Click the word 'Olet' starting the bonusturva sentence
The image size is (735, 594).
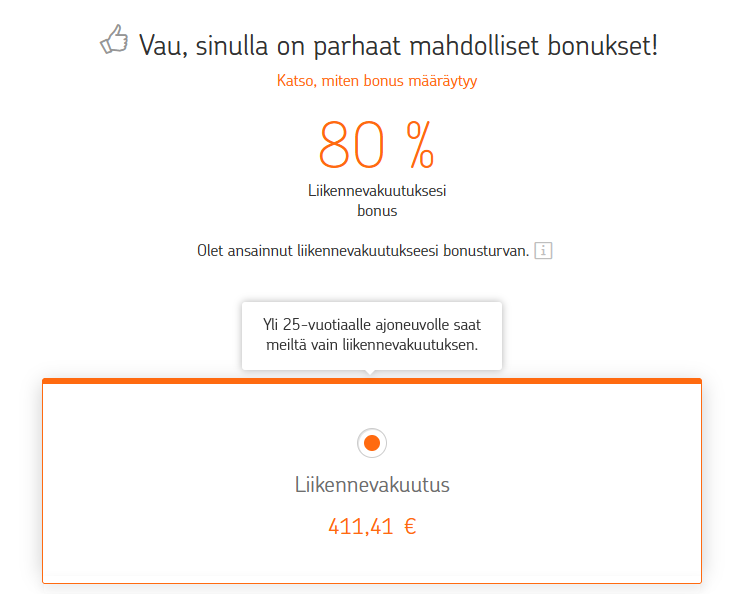(x=212, y=251)
